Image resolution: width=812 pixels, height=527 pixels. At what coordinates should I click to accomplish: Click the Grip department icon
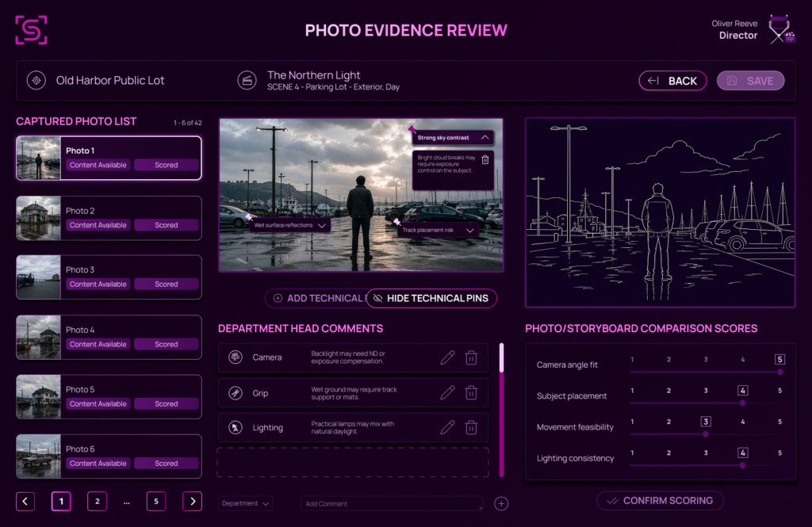click(x=236, y=393)
